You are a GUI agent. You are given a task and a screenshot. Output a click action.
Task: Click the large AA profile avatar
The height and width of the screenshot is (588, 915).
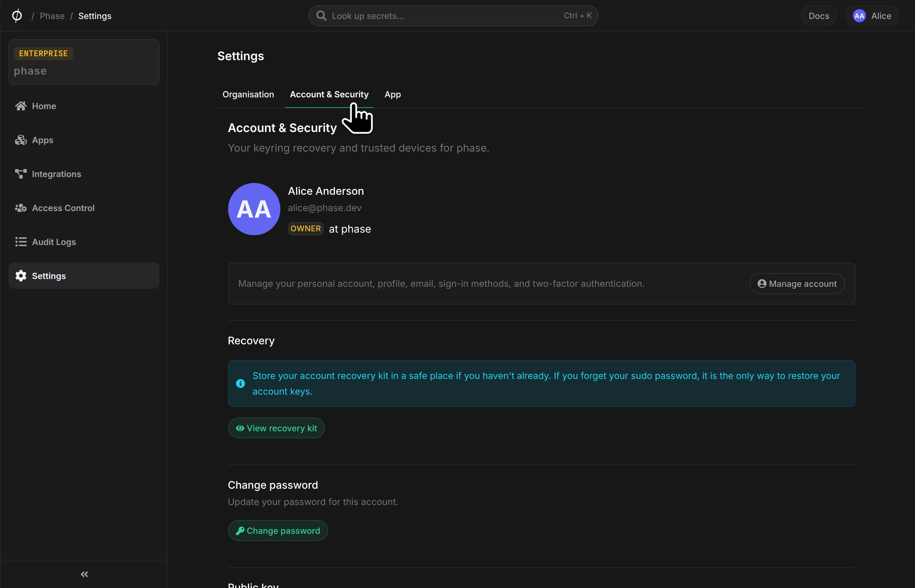point(254,209)
